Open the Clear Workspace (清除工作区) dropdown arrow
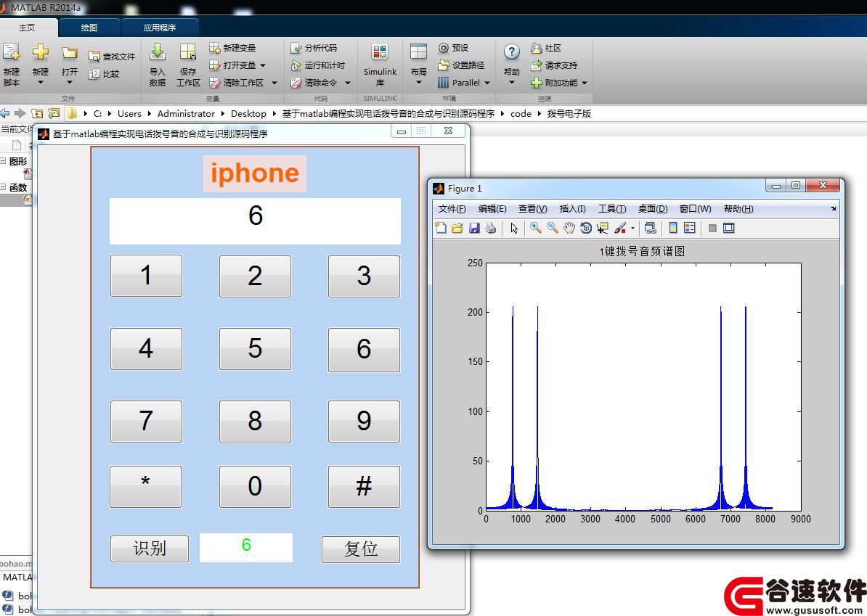 [274, 83]
